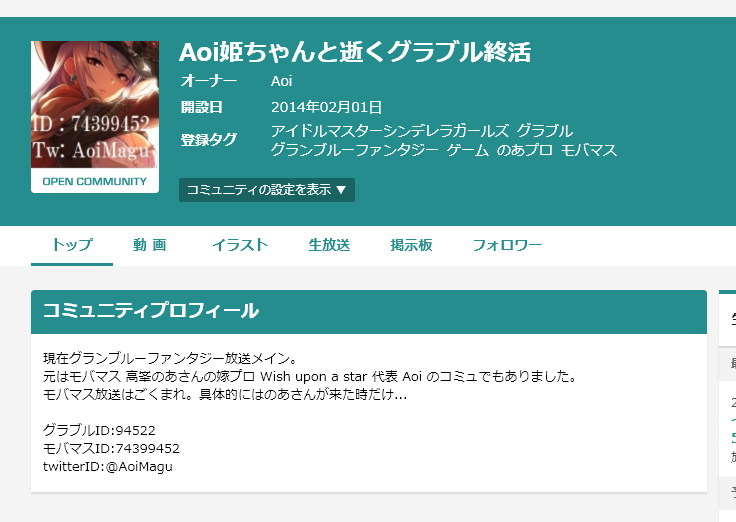Click the コミュニティプロフィール header

point(369,312)
